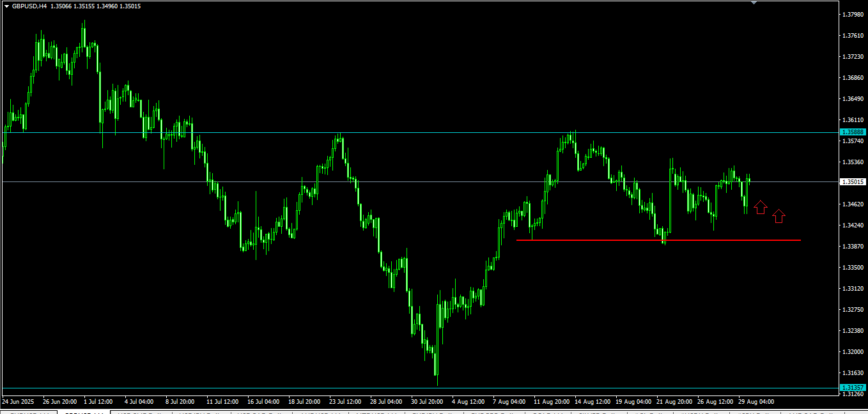
Task: Click the 1.37980 price scale value
Action: click(854, 15)
